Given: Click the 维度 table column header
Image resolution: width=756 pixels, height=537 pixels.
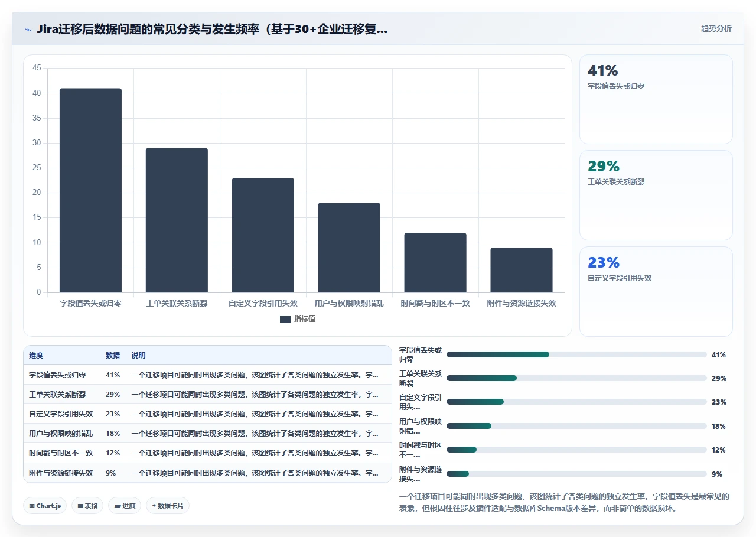Looking at the screenshot, I should (36, 355).
